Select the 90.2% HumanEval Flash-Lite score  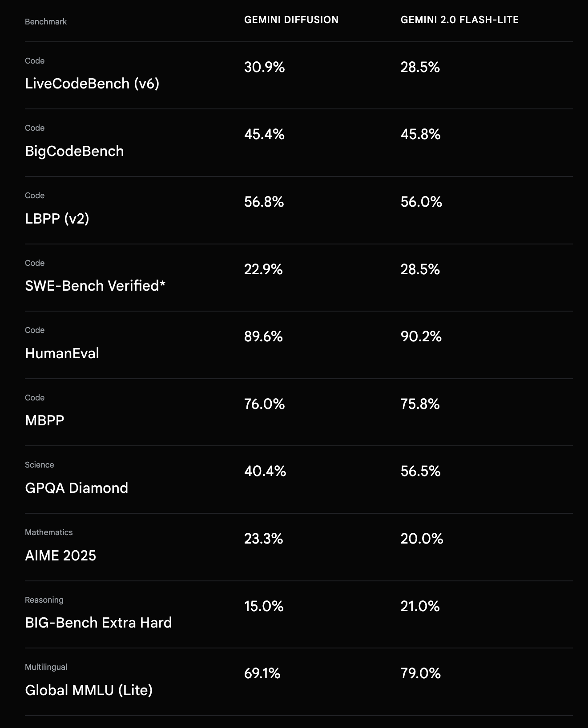tap(421, 336)
